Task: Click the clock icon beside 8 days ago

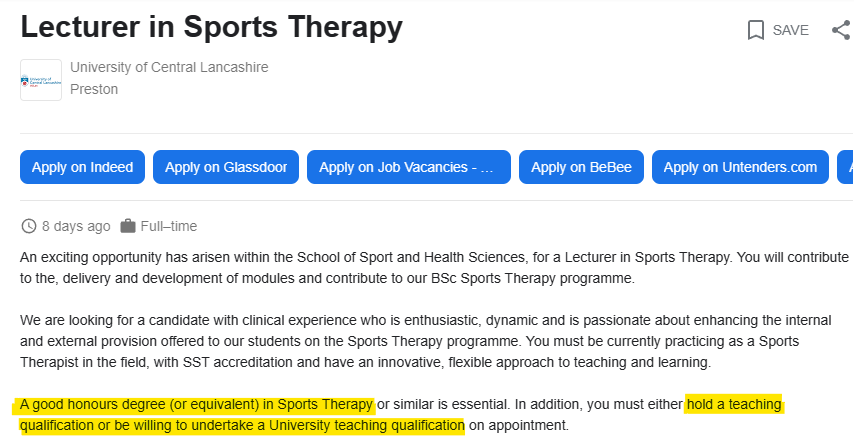Action: (x=28, y=226)
